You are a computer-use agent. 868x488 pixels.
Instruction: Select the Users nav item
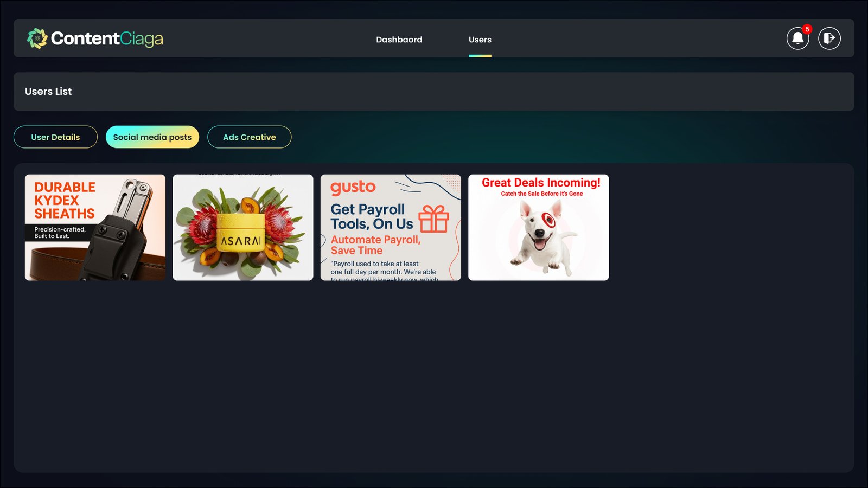(x=480, y=40)
